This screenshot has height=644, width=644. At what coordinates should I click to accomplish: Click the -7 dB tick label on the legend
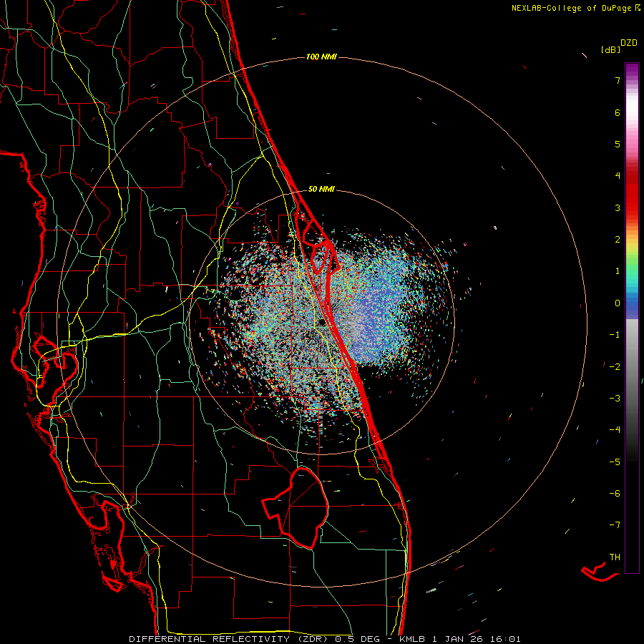pyautogui.click(x=615, y=525)
